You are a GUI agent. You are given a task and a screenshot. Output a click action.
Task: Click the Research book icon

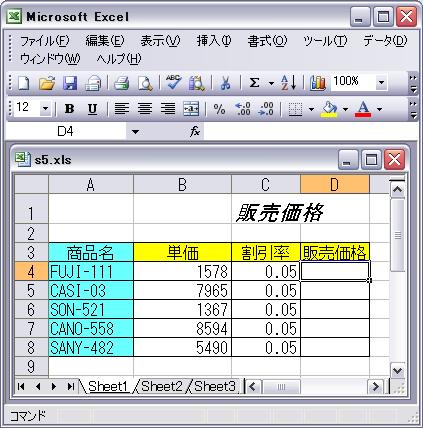pyautogui.click(x=197, y=83)
